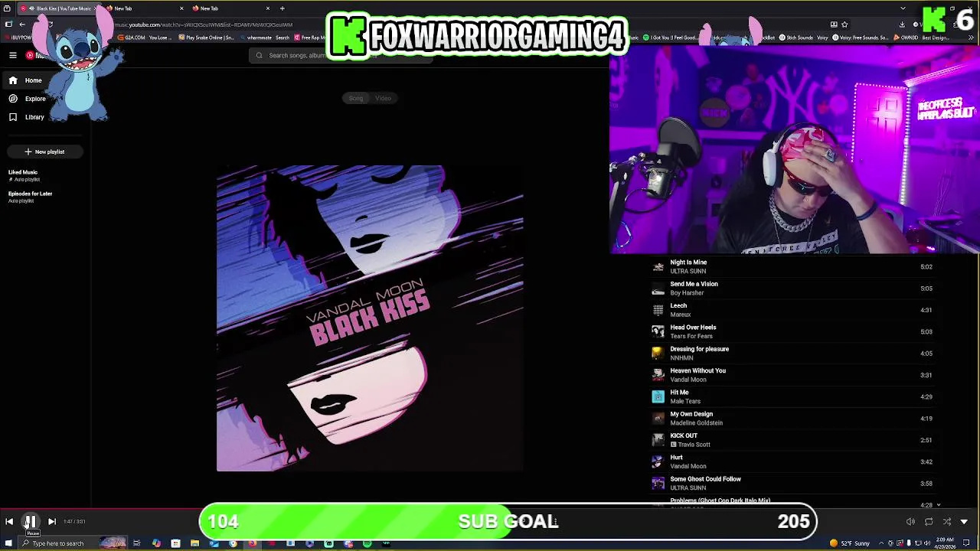Click the browser address bar URL
This screenshot has width=980, height=551.
(204, 24)
